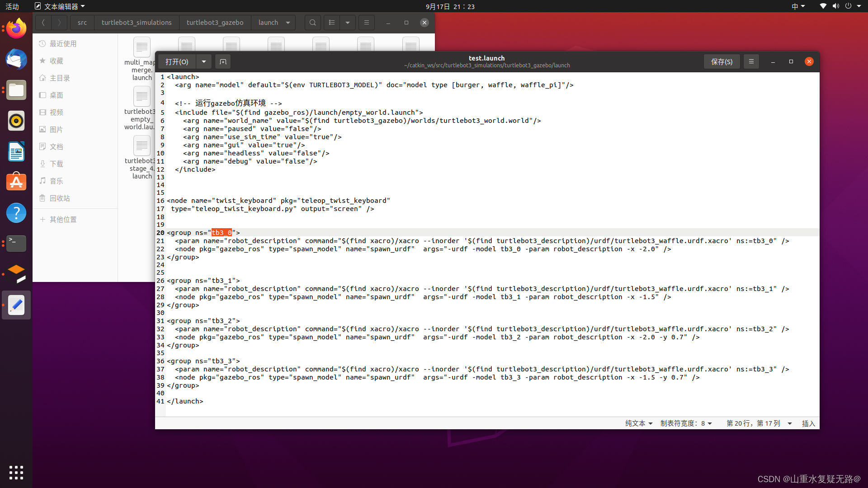
Task: Go back in file manager
Action: (x=43, y=23)
